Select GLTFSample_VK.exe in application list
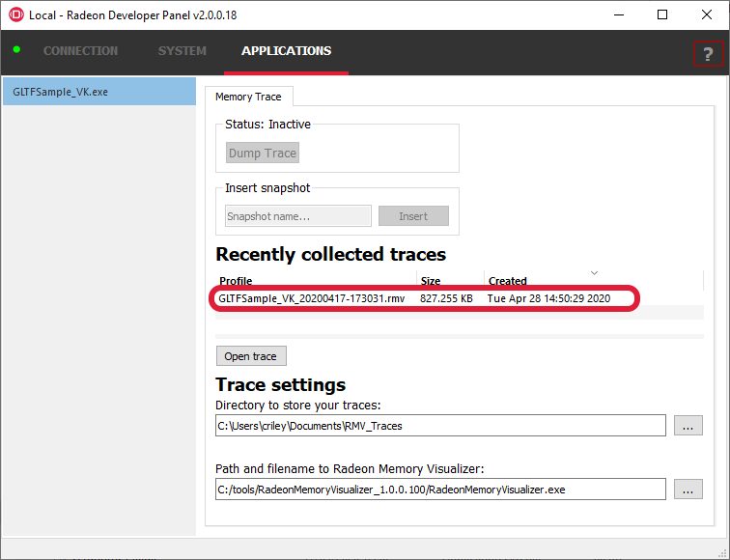This screenshot has height=560, width=730. [98, 92]
